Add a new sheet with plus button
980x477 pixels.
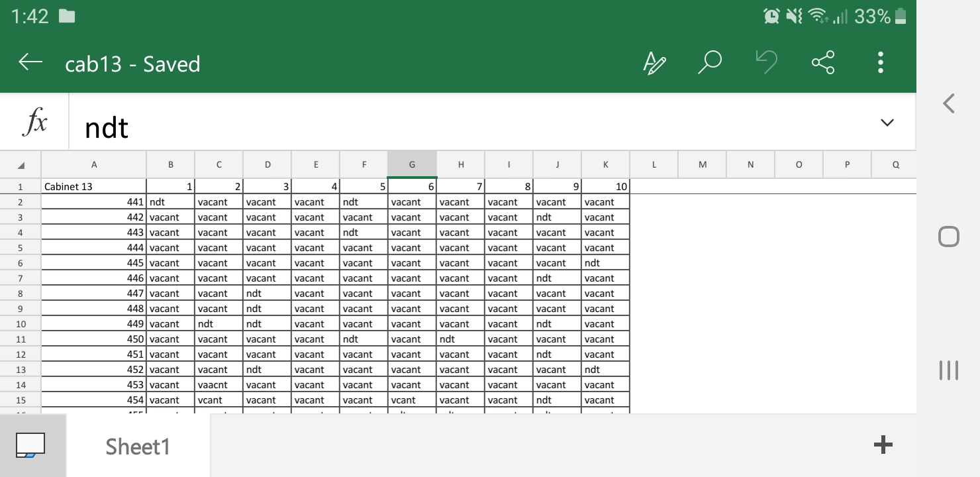tap(883, 445)
